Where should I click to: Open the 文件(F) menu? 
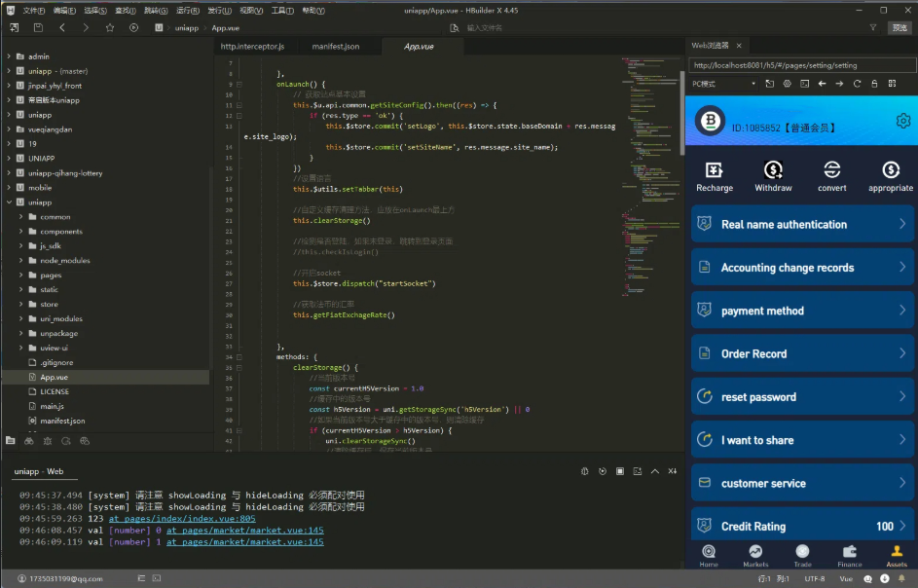tap(33, 11)
